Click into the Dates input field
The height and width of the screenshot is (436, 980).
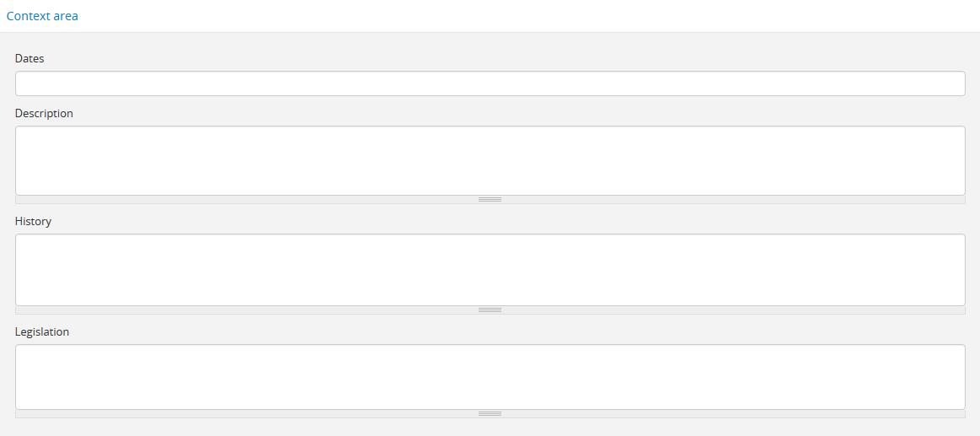click(490, 83)
